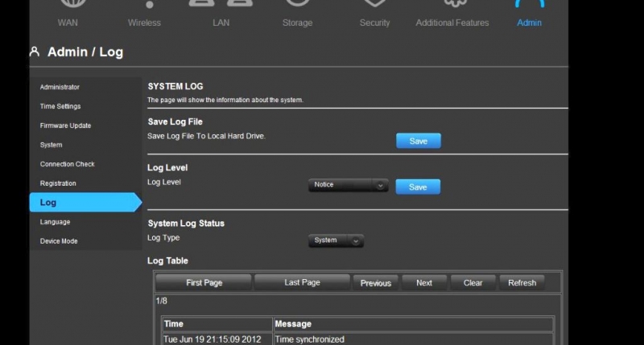The width and height of the screenshot is (644, 345).
Task: Jump to Last Page of log
Action: tap(303, 282)
